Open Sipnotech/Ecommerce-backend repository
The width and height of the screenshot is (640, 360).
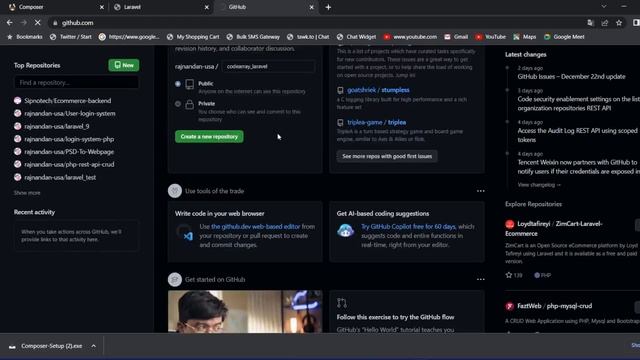[67, 101]
